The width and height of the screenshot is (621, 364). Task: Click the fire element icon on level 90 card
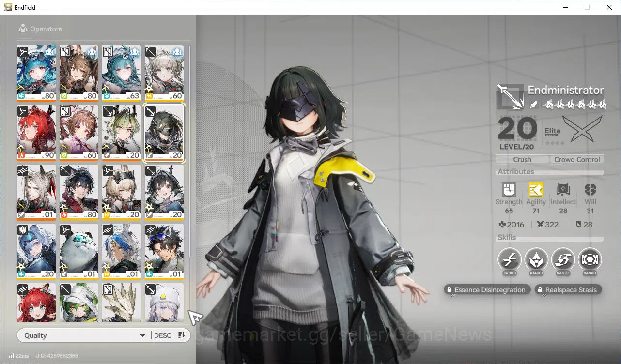(21, 156)
